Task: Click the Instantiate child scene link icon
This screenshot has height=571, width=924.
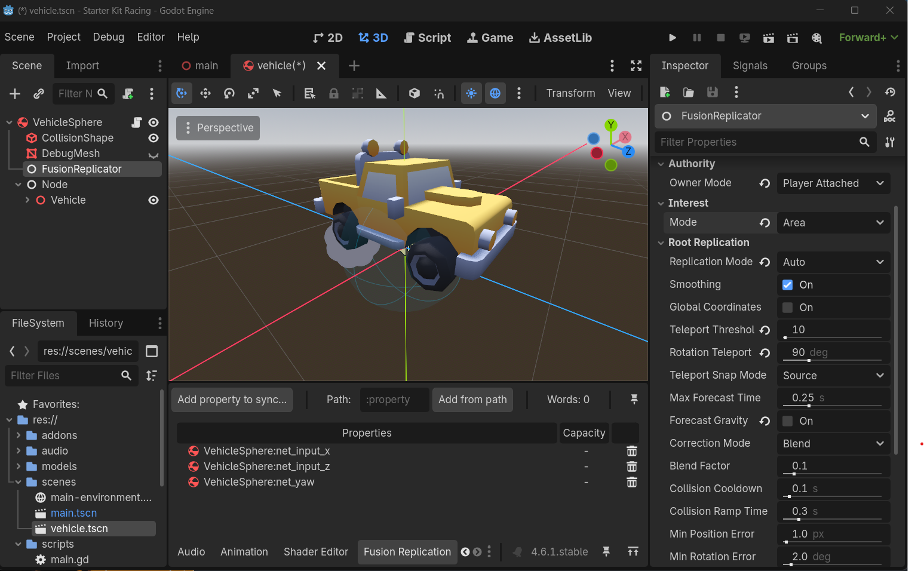Action: click(x=39, y=94)
